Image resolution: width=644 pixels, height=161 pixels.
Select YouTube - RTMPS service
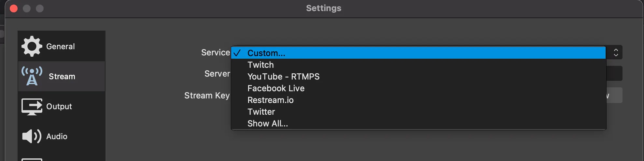(418, 76)
